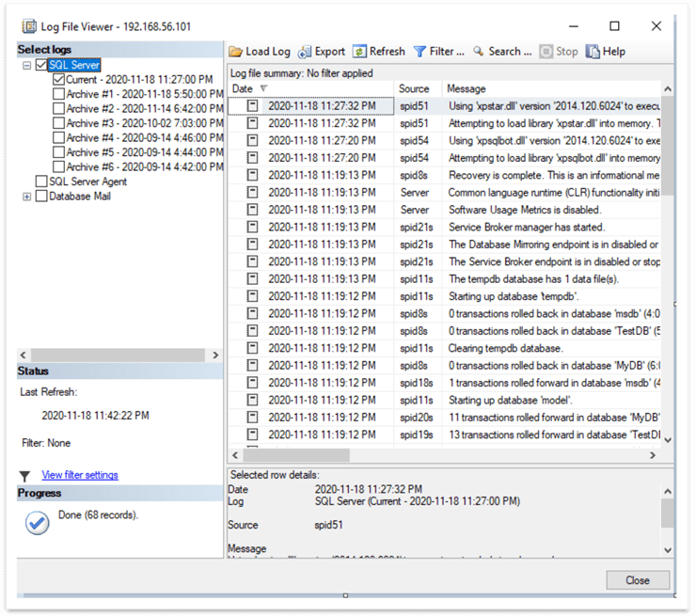Click entry icon for Service Broker manager started row
This screenshot has height=616, width=696.
click(x=253, y=227)
